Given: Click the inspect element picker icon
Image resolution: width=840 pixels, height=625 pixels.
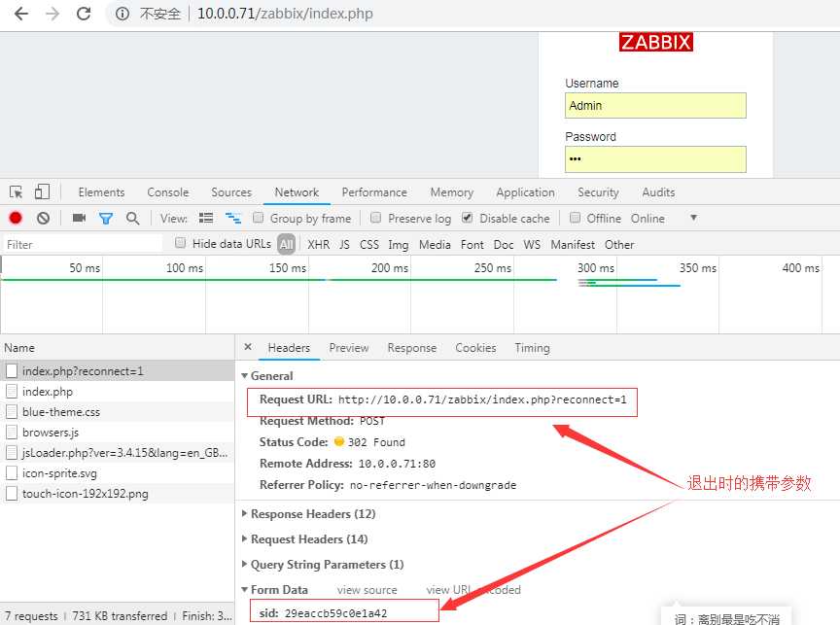Looking at the screenshot, I should (x=17, y=192).
